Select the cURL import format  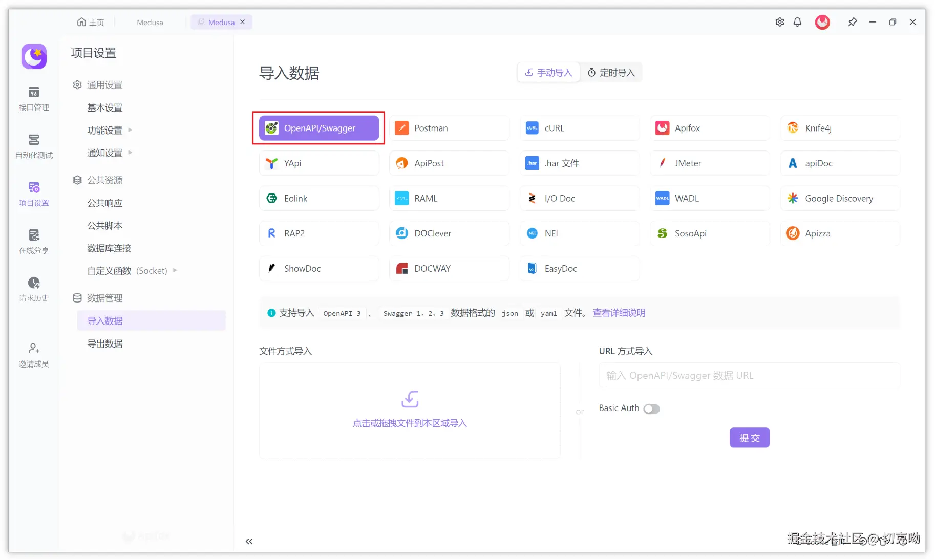pos(580,128)
